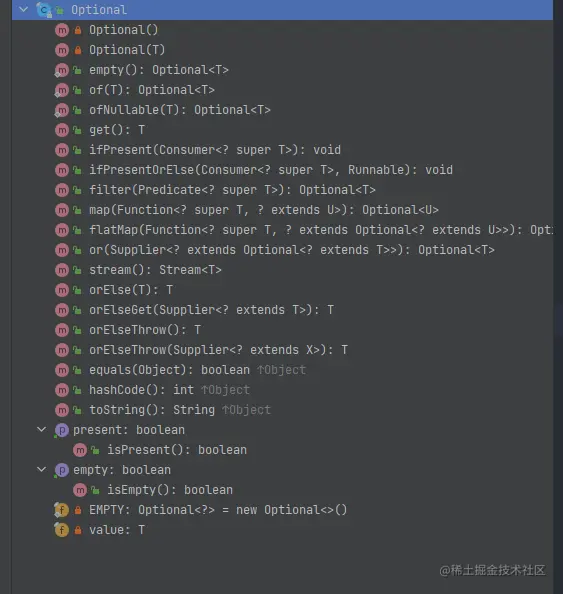
Task: Select orElseGet(Supplier) method
Action: pyautogui.click(x=211, y=310)
